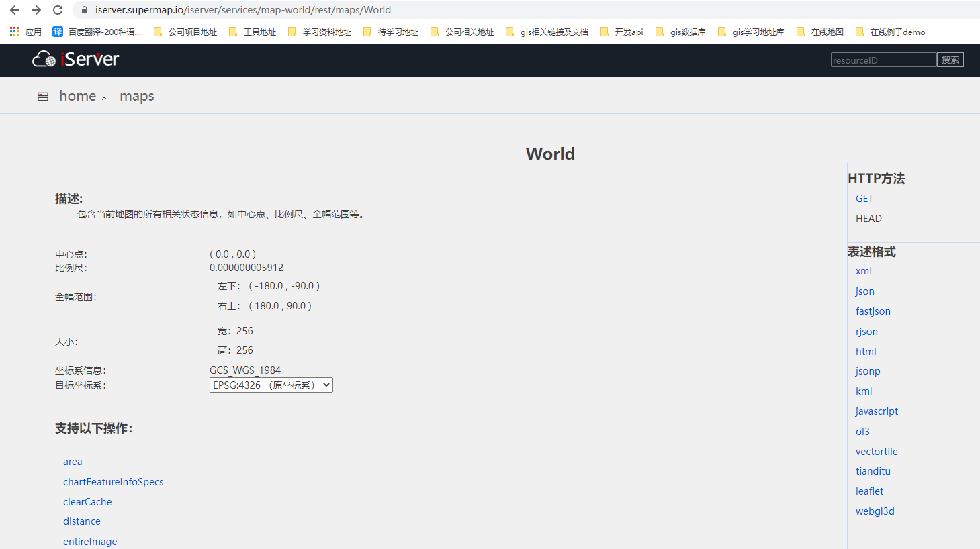Image resolution: width=980 pixels, height=549 pixels.
Task: Open the rjson representation
Action: [866, 332]
